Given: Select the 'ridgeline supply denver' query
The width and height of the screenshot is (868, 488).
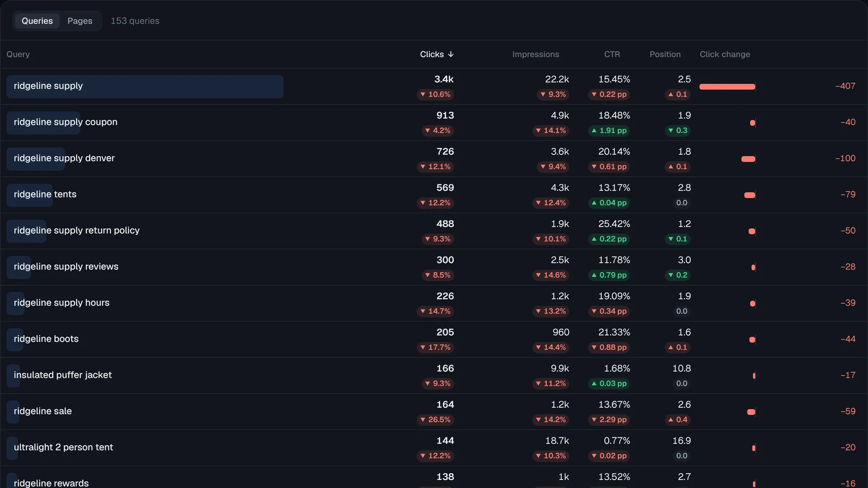Looking at the screenshot, I should coord(64,158).
